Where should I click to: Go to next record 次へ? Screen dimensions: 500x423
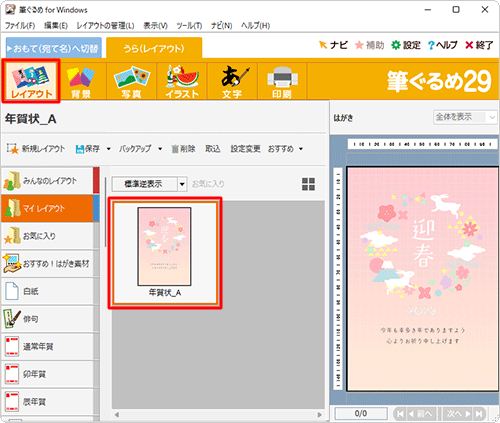[x=458, y=414]
